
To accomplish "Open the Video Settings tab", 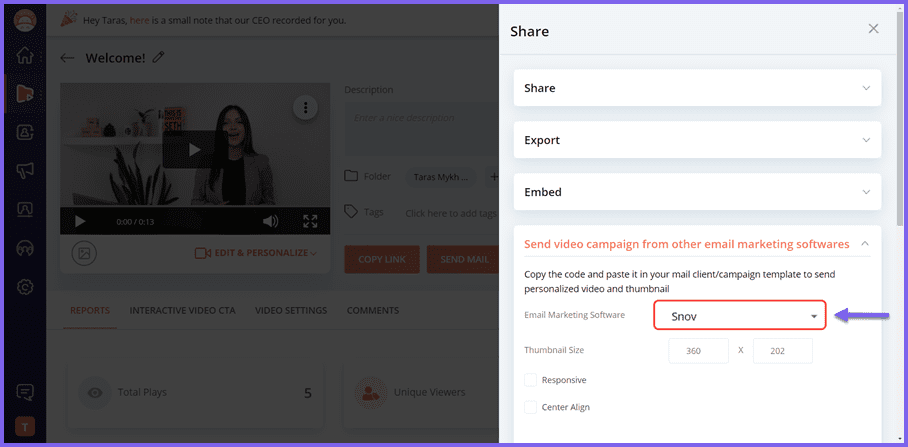I will [290, 311].
